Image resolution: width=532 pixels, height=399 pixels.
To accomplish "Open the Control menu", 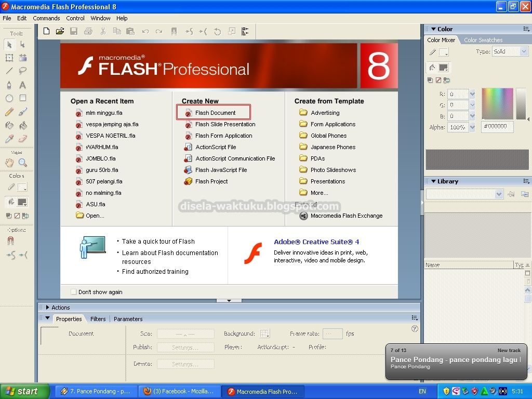I will (x=75, y=18).
